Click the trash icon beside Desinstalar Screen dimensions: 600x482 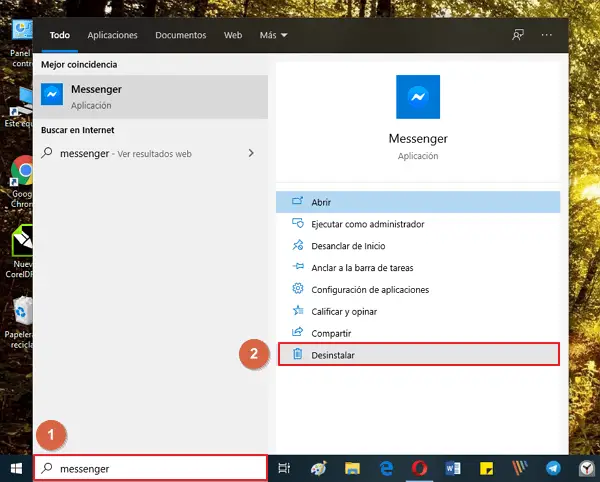coord(297,354)
